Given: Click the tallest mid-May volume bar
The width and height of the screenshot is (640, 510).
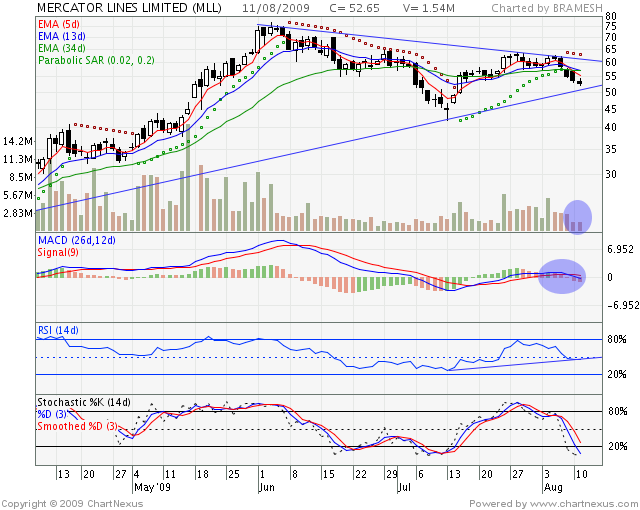Looking at the screenshot, I should (188, 177).
